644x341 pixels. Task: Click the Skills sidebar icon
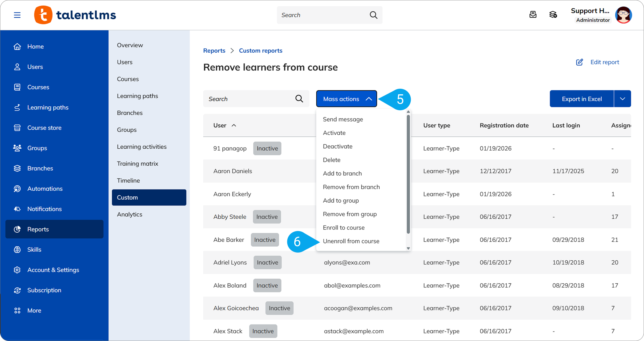point(17,249)
